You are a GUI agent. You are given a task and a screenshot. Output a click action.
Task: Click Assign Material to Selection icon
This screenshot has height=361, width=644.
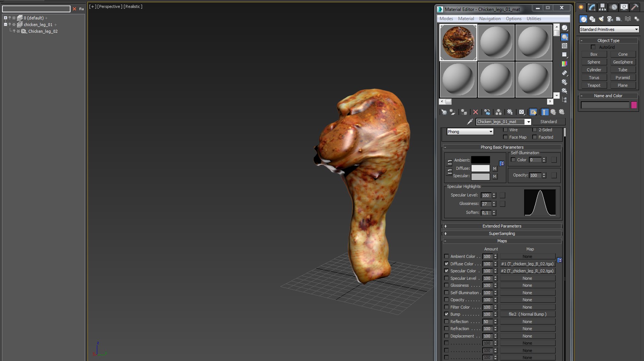point(464,112)
